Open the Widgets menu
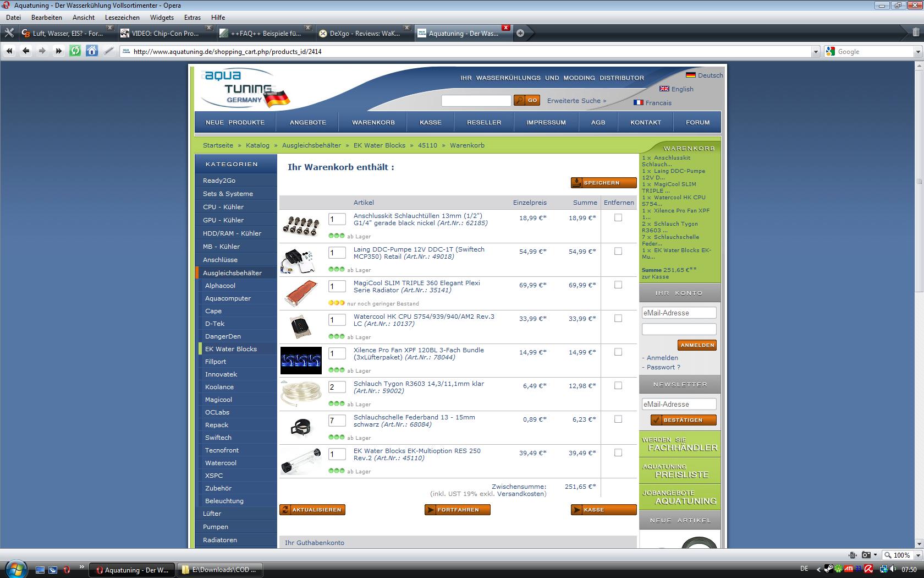 (x=162, y=17)
